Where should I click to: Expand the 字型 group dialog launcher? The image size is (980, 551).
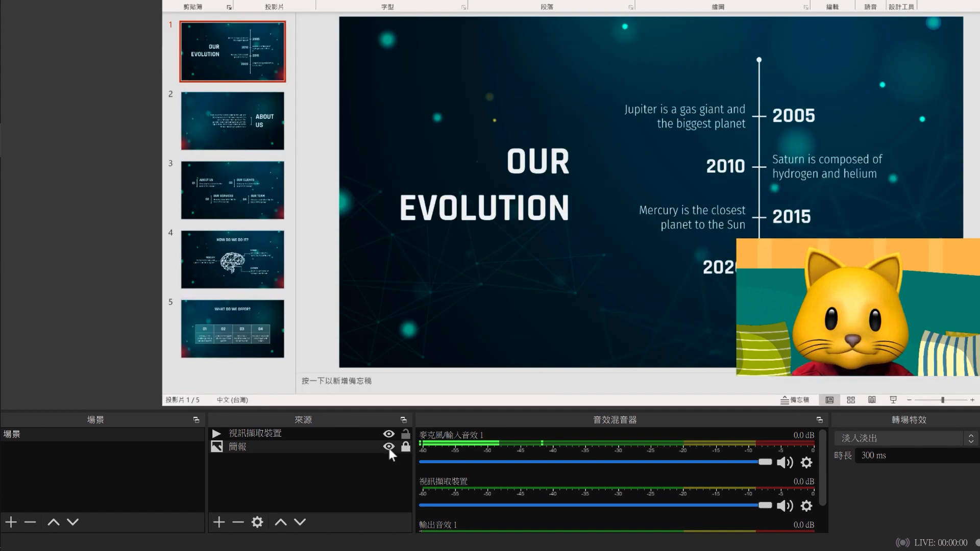[x=463, y=7]
